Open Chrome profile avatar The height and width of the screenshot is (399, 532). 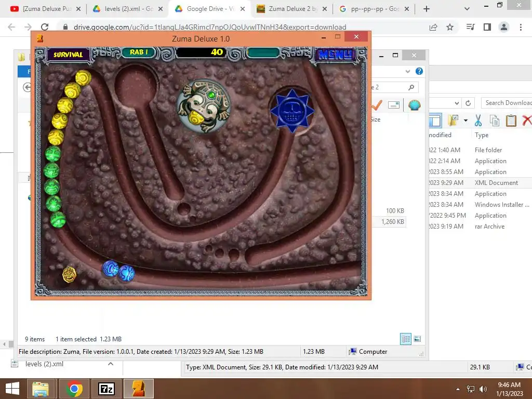pyautogui.click(x=504, y=27)
